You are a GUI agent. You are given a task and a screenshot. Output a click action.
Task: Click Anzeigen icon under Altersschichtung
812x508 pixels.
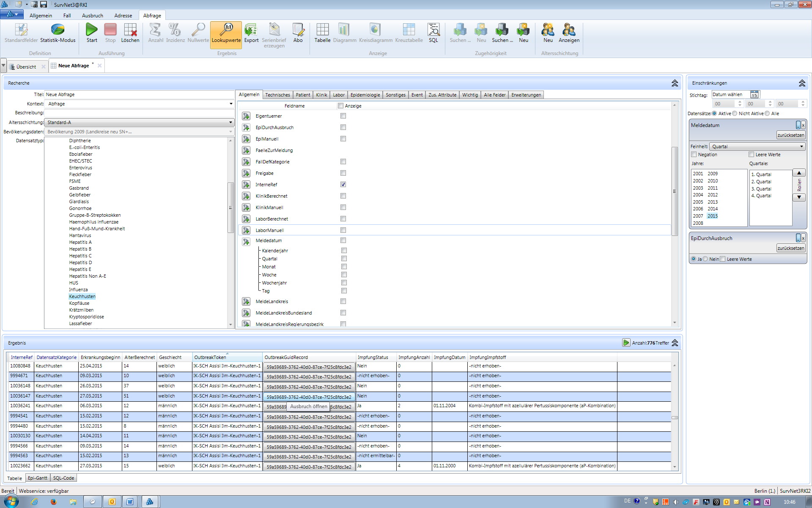click(569, 30)
